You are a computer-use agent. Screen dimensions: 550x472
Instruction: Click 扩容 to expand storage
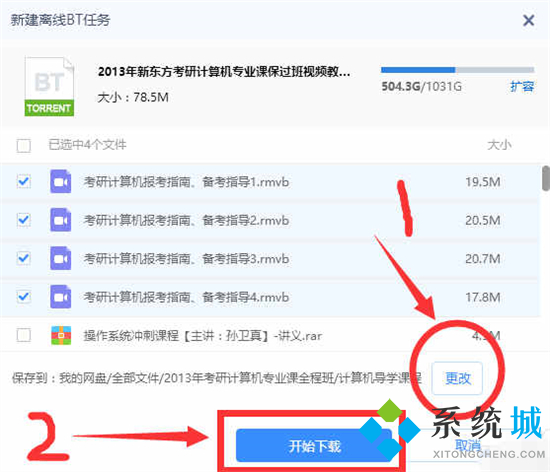522,86
